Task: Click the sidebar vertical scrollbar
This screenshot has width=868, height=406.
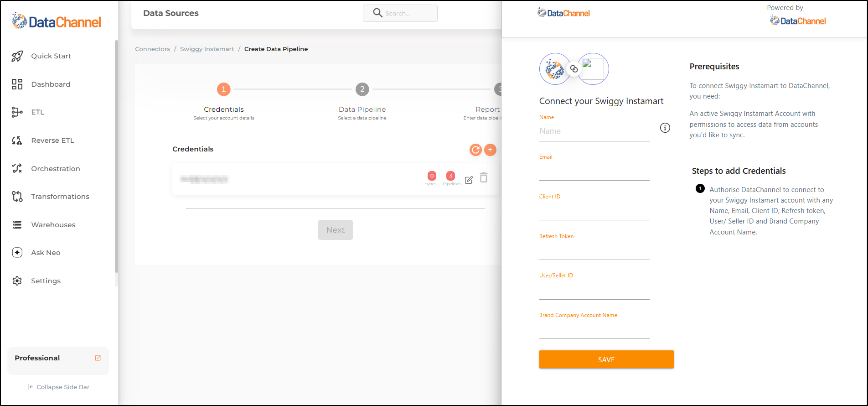Action: (116, 156)
